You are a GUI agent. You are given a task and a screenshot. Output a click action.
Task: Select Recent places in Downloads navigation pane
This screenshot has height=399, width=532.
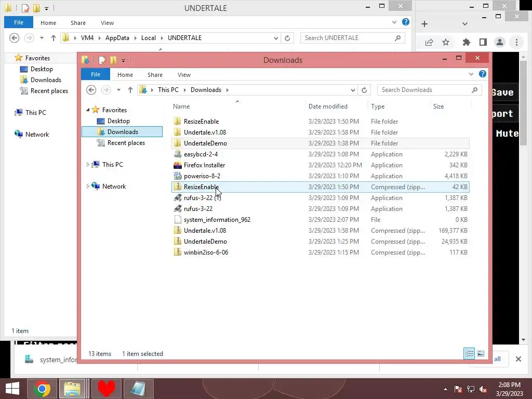(126, 143)
